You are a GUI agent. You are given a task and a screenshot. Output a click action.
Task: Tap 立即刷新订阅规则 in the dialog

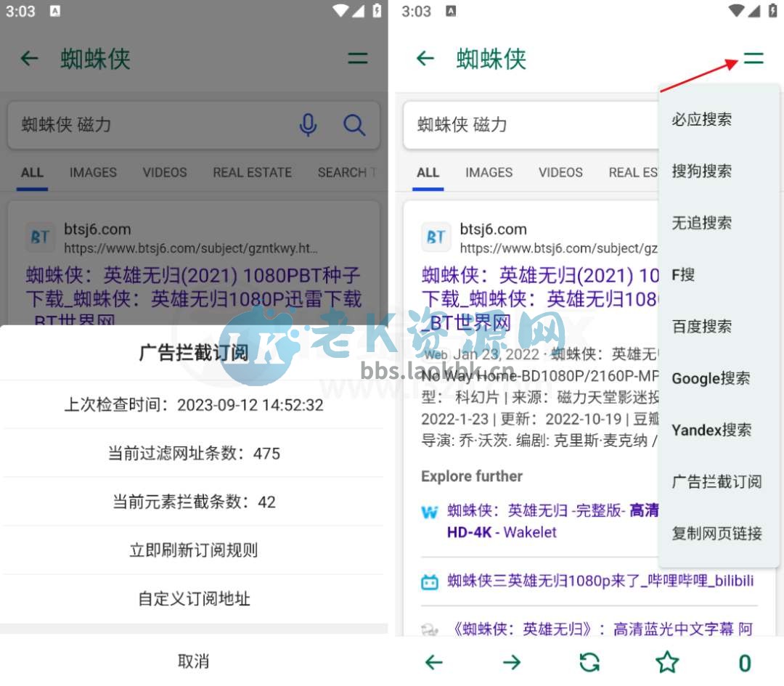(194, 550)
